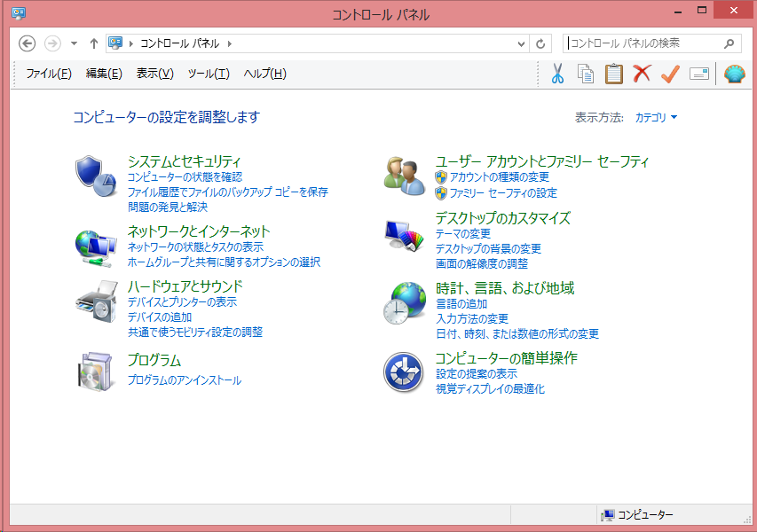Image resolution: width=757 pixels, height=532 pixels.
Task: Click the Forward navigation arrow
Action: tap(52, 43)
